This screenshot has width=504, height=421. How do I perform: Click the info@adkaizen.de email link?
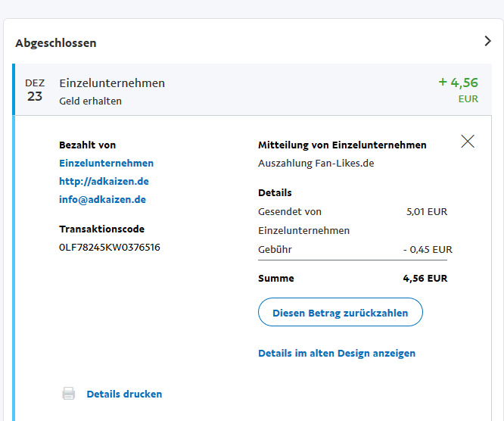(102, 200)
